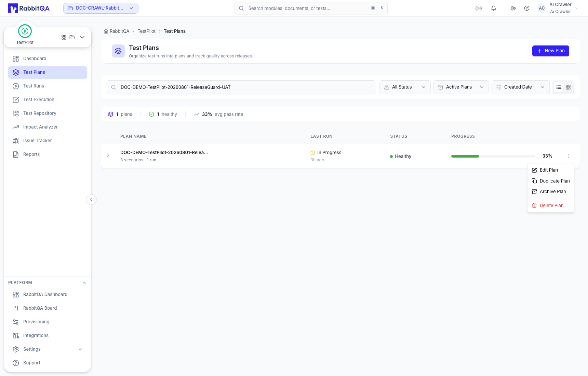
Task: Create a New Plan
Action: point(551,51)
